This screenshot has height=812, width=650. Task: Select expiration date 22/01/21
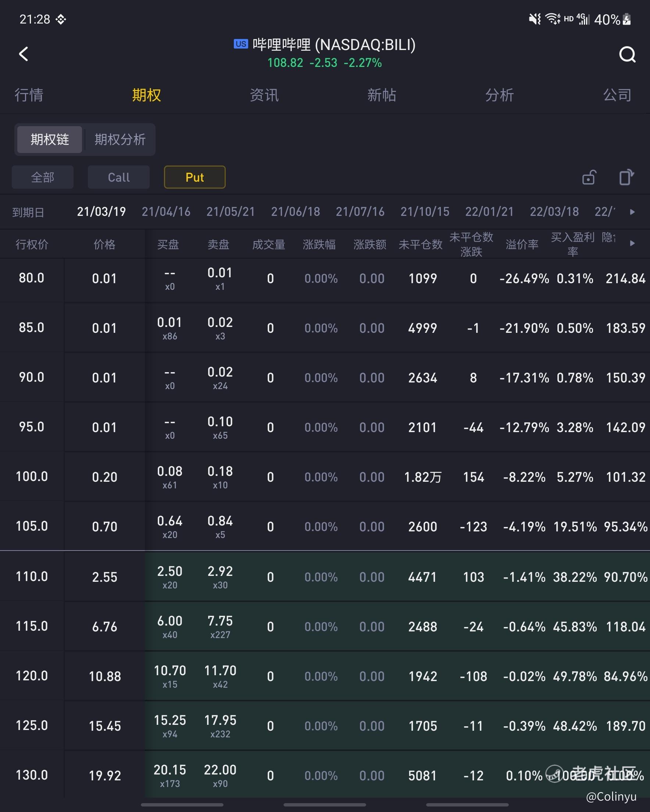(490, 212)
